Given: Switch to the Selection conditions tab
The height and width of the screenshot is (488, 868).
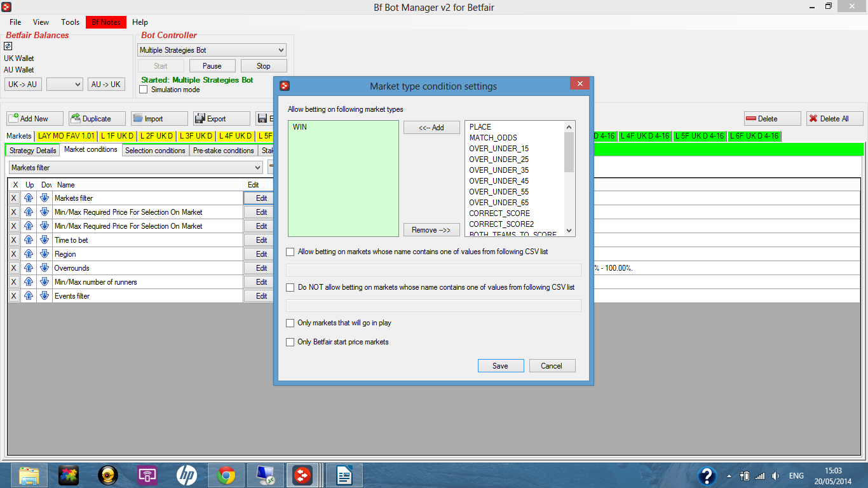Looking at the screenshot, I should point(155,151).
